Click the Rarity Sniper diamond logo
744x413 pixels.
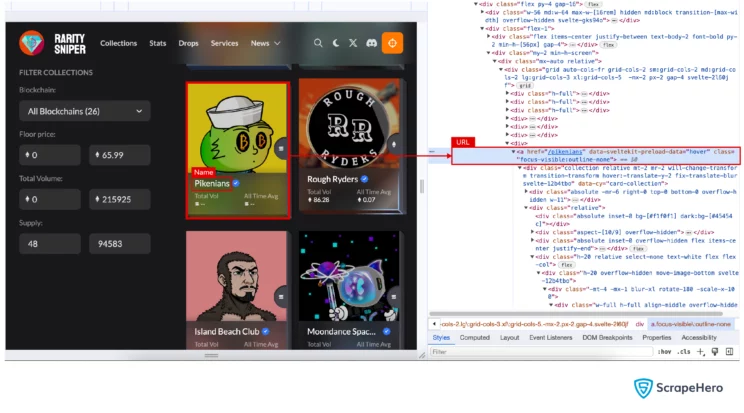32,43
